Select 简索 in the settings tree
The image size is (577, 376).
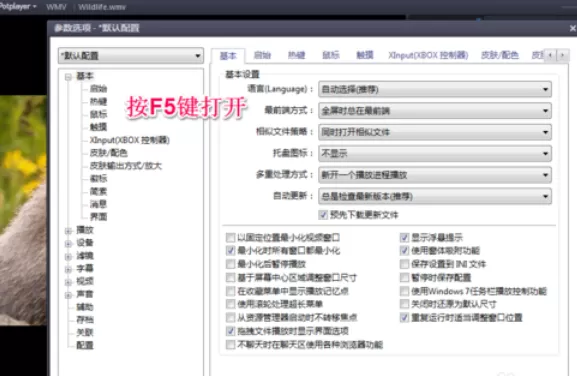pyautogui.click(x=98, y=191)
